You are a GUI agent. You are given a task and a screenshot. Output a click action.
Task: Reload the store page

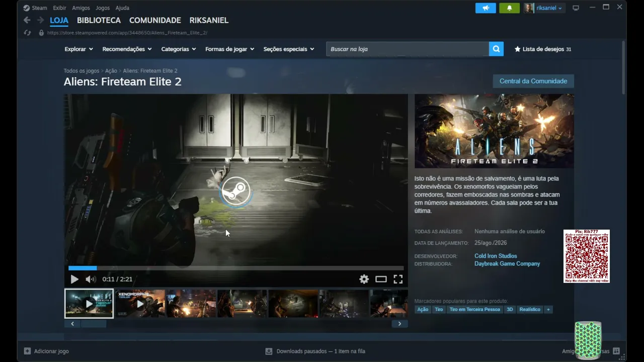(x=28, y=33)
